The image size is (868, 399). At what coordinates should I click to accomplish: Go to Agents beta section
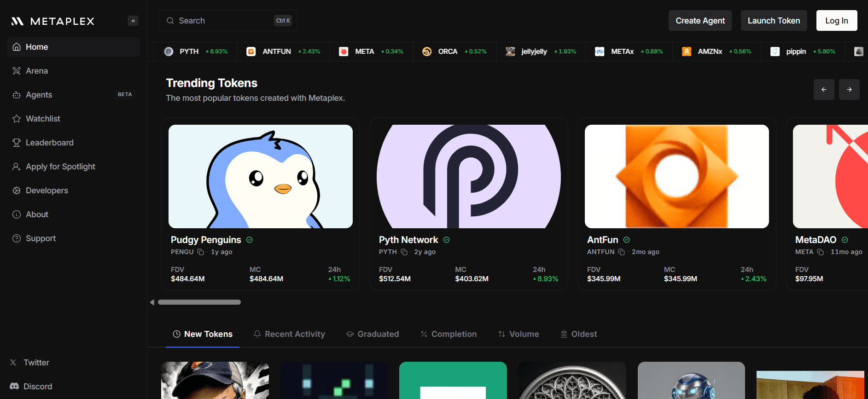[73, 95]
